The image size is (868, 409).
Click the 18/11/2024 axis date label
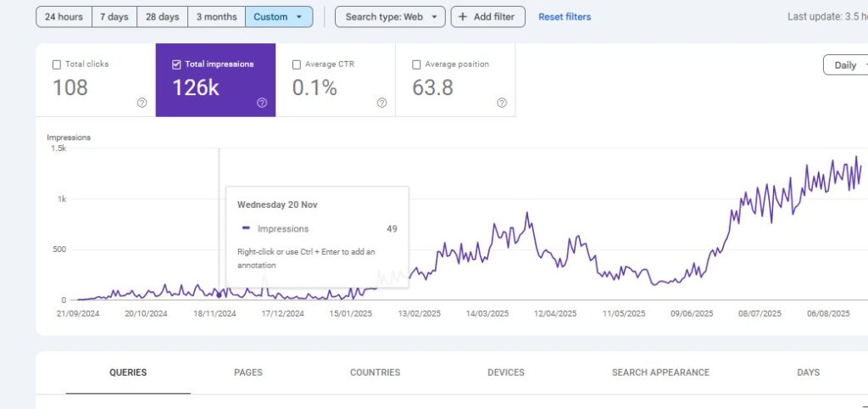point(214,314)
